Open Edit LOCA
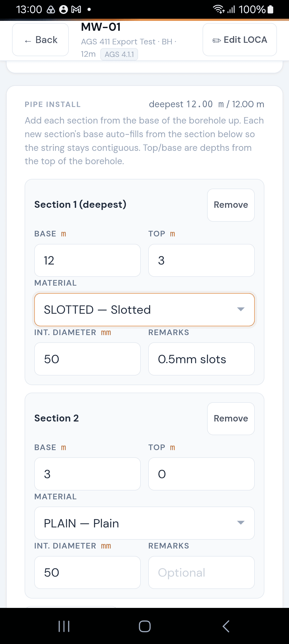 [x=240, y=40]
